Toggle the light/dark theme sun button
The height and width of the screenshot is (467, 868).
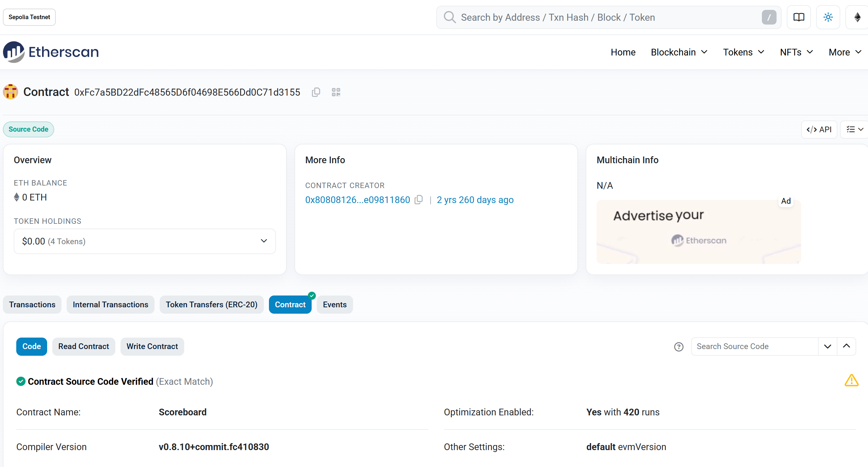[828, 17]
